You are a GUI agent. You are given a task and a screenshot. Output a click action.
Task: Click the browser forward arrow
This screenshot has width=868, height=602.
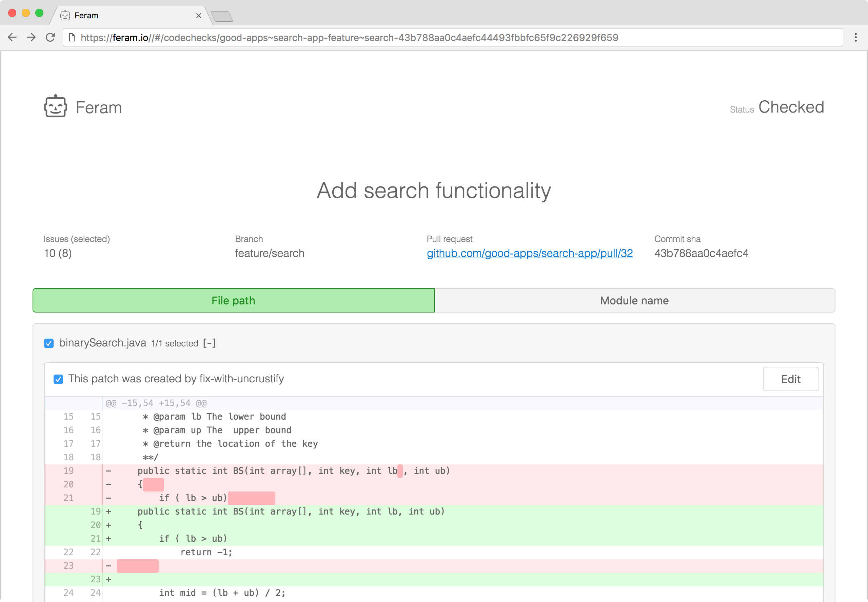(x=31, y=37)
